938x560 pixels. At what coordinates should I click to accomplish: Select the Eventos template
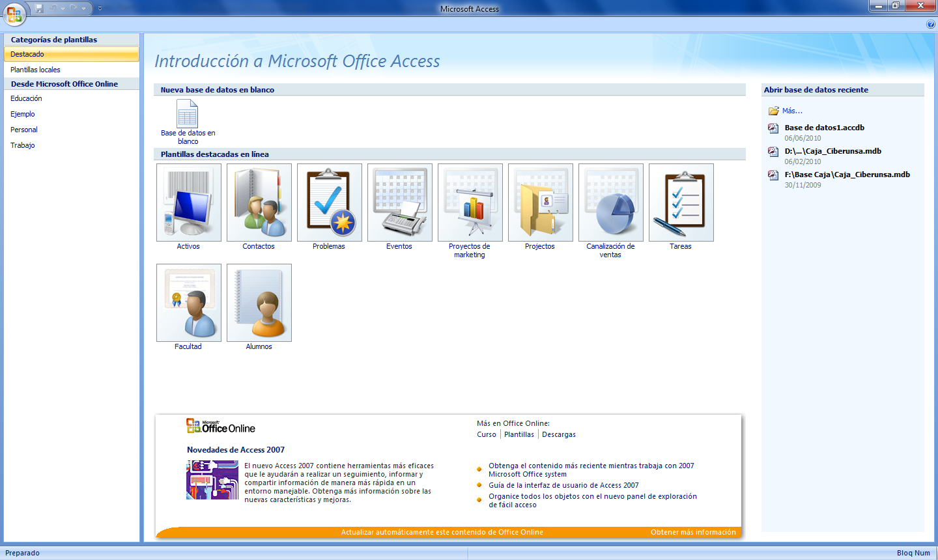(399, 203)
